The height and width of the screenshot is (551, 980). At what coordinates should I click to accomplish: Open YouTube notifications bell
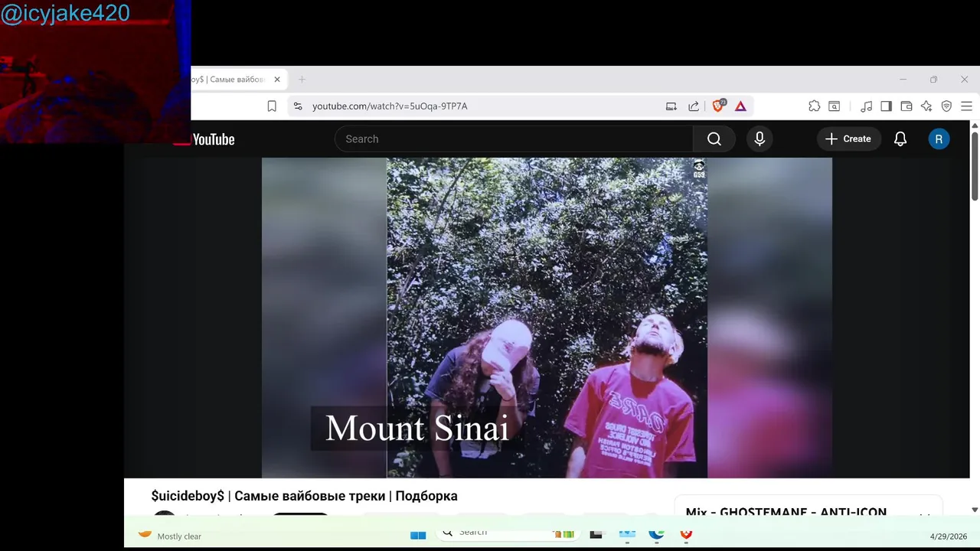(900, 139)
